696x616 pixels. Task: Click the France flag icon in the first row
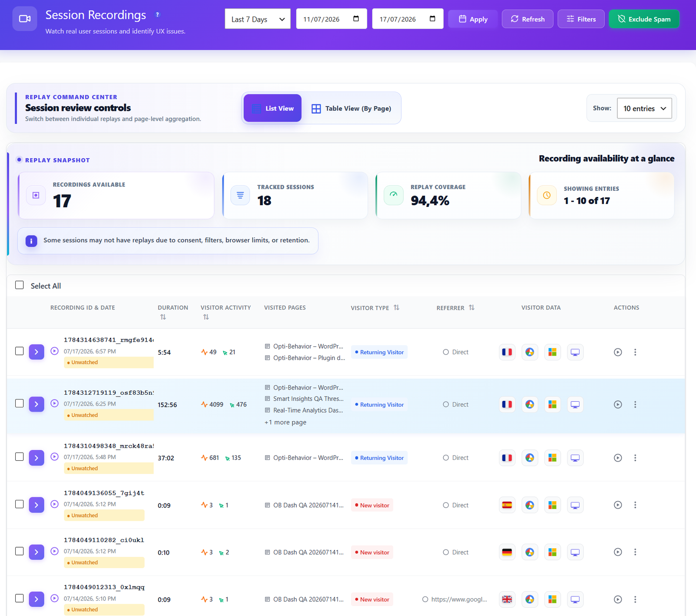point(507,352)
